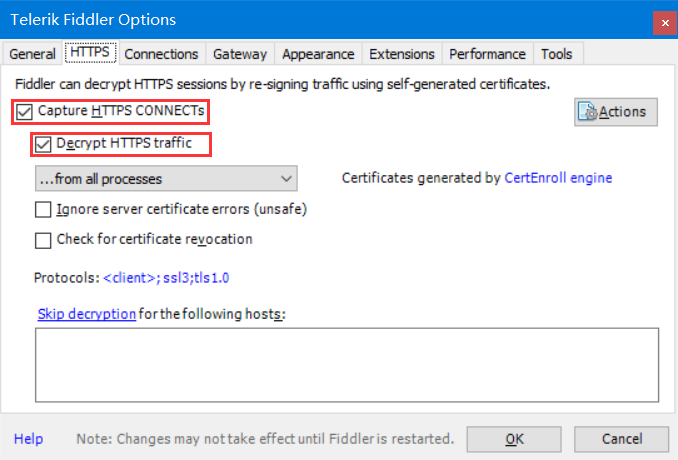
Task: Open the Help link
Action: [x=29, y=439]
